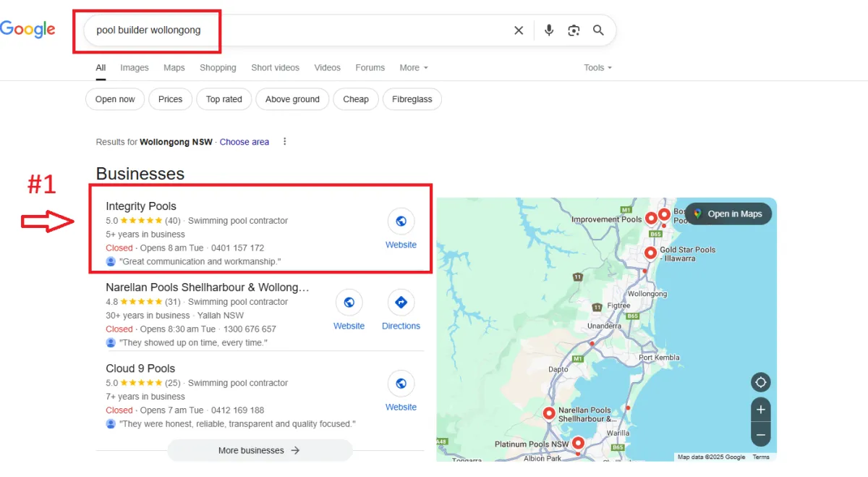This screenshot has width=868, height=477.
Task: Start voice search with microphone icon
Action: pyautogui.click(x=549, y=30)
